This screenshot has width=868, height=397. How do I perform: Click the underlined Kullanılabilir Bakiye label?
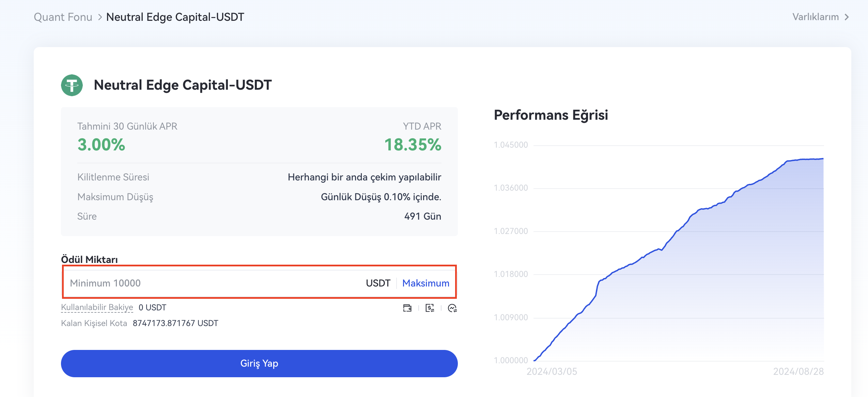coord(97,307)
